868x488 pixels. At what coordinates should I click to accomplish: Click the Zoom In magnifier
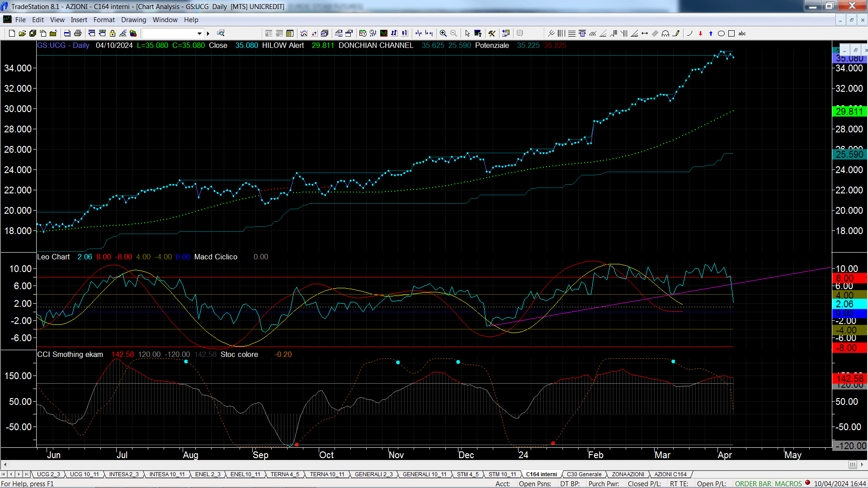point(443,33)
